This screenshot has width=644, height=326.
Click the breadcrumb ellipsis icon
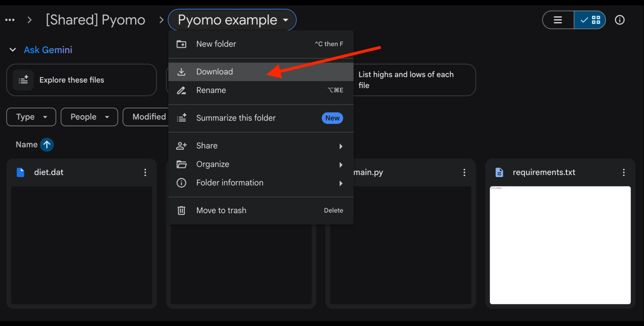tap(10, 20)
